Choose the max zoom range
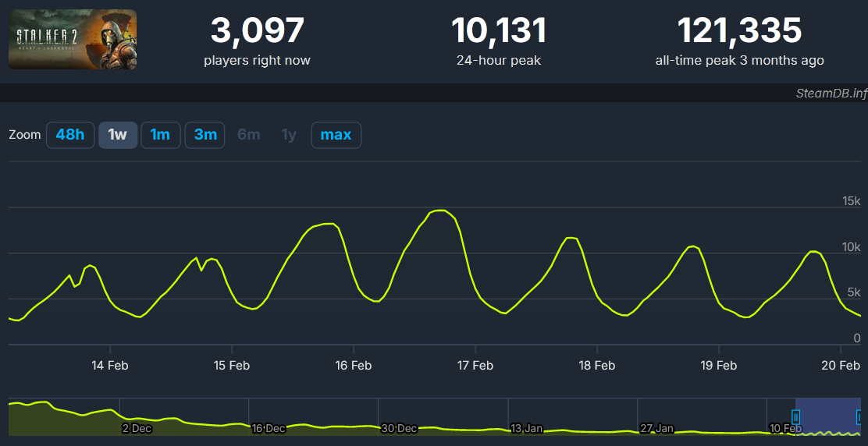Image resolution: width=868 pixels, height=446 pixels. pyautogui.click(x=336, y=135)
